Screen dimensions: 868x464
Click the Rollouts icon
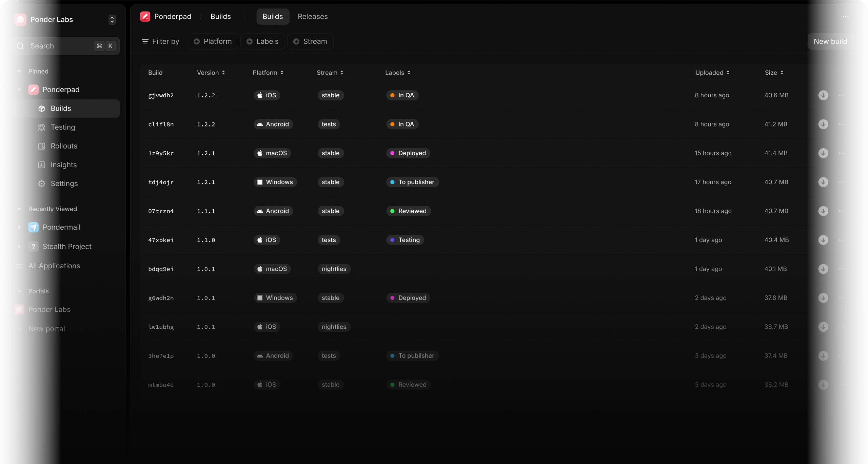point(41,146)
